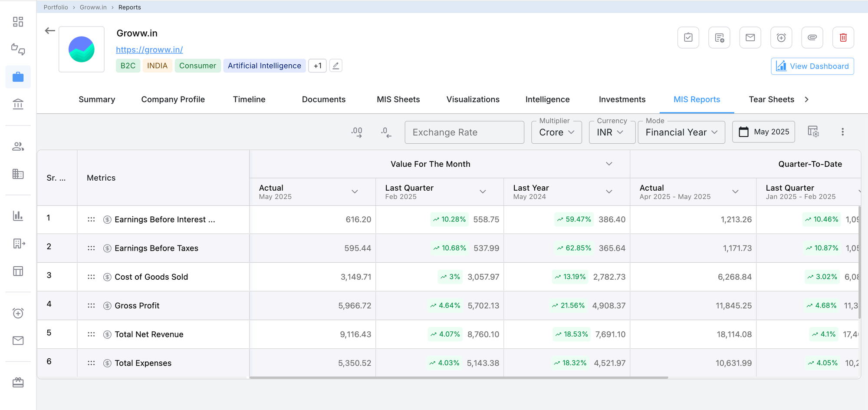Click the attachment paperclip icon button
This screenshot has height=410, width=868.
(x=812, y=37)
